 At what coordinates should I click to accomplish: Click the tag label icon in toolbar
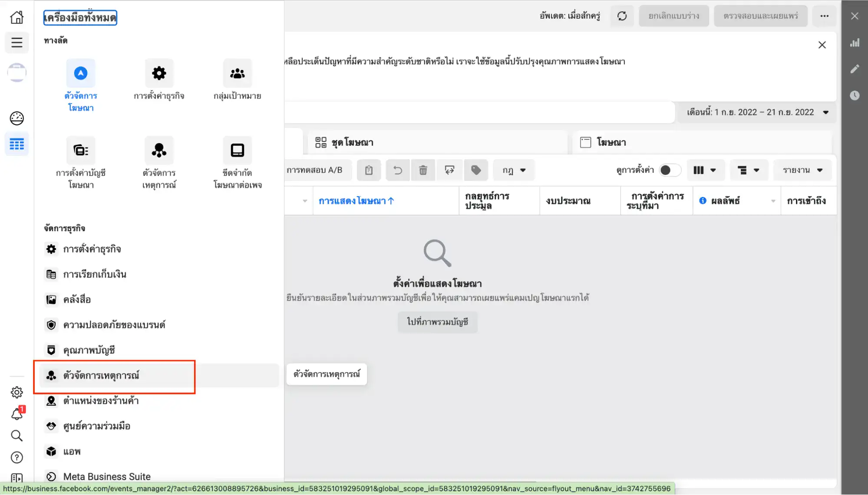476,170
